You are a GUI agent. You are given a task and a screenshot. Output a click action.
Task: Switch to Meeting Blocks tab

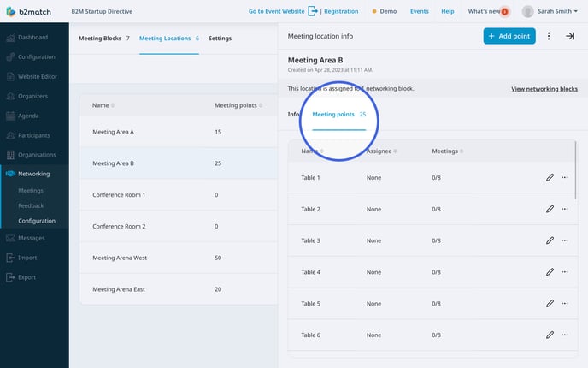tap(104, 39)
